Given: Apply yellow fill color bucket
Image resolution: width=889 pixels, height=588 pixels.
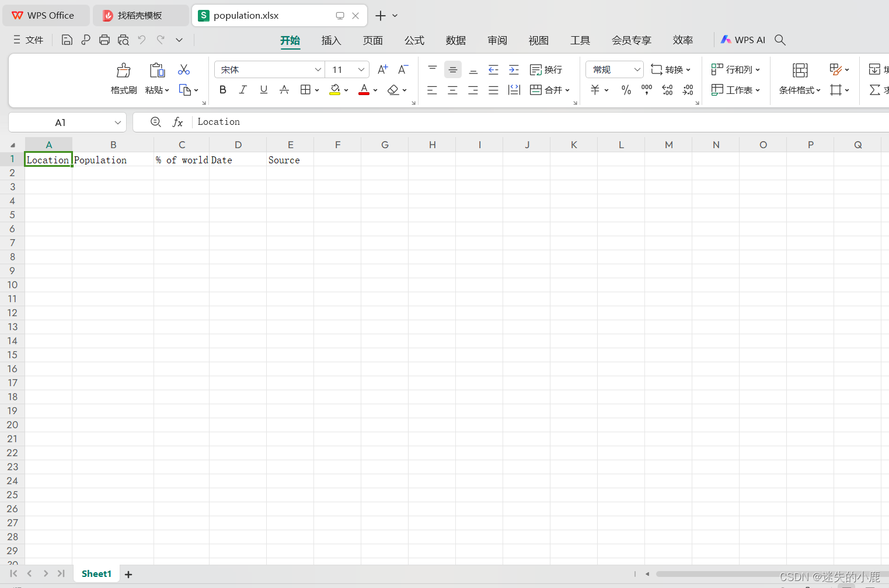Looking at the screenshot, I should 335,89.
